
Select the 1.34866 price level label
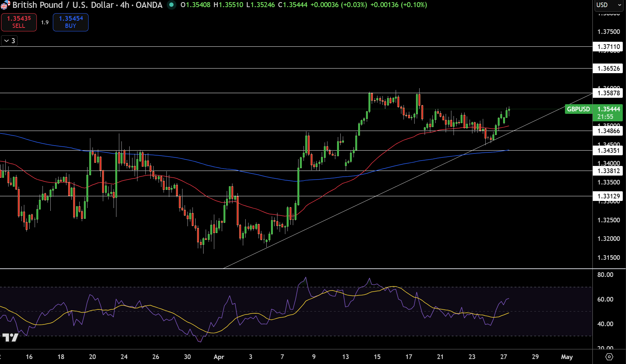click(609, 131)
